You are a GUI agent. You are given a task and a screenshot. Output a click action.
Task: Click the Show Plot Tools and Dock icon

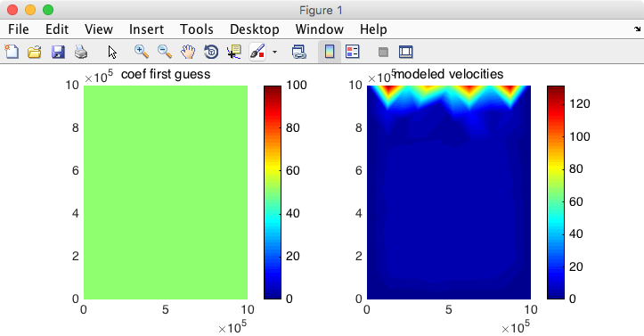coord(406,52)
